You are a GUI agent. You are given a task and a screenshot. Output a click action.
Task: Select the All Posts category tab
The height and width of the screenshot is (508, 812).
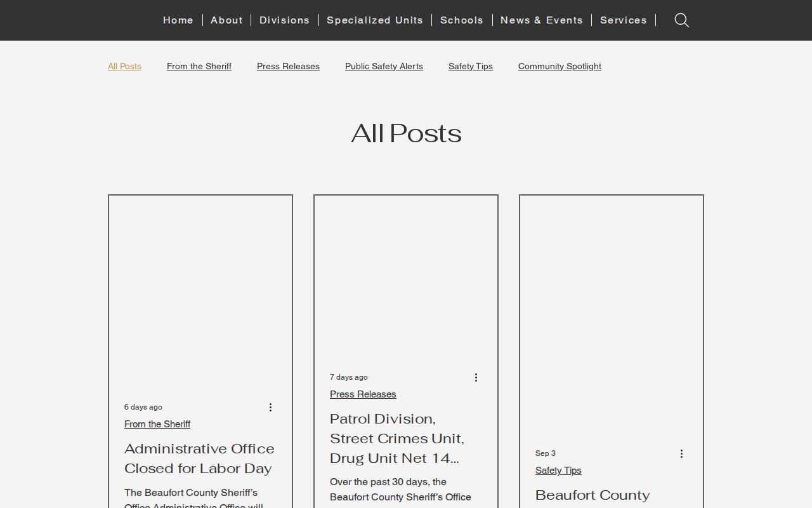tap(124, 66)
